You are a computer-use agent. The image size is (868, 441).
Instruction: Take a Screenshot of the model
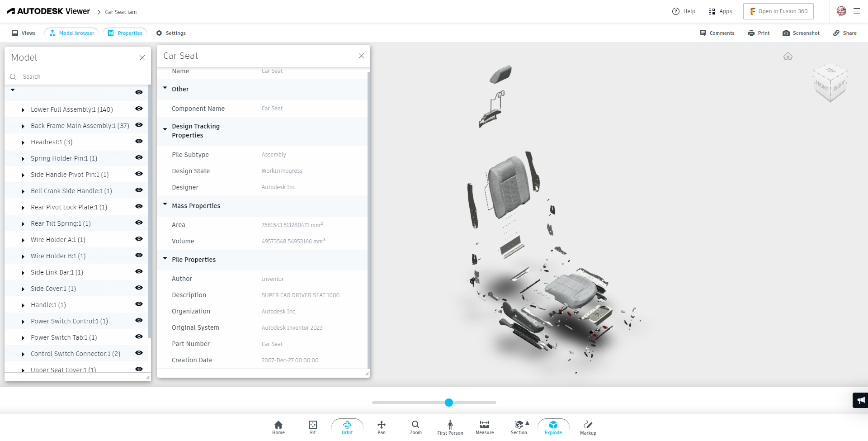coord(801,33)
